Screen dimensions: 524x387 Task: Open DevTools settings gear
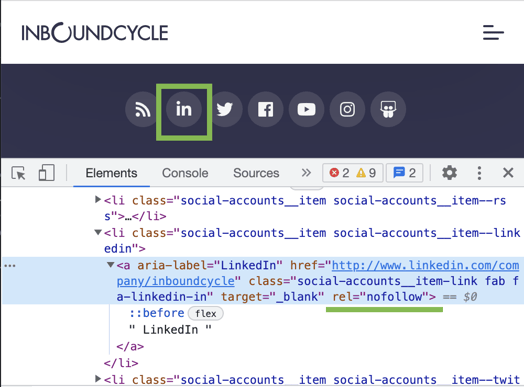pyautogui.click(x=449, y=173)
